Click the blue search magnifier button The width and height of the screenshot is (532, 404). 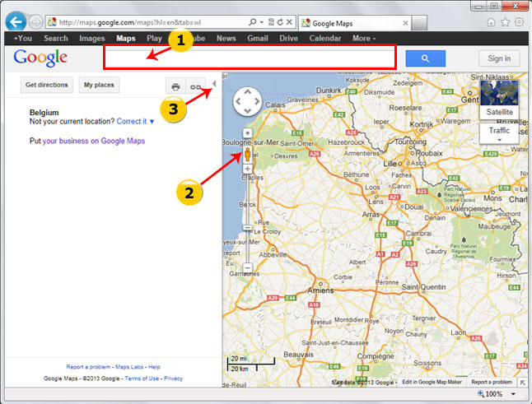coord(426,58)
